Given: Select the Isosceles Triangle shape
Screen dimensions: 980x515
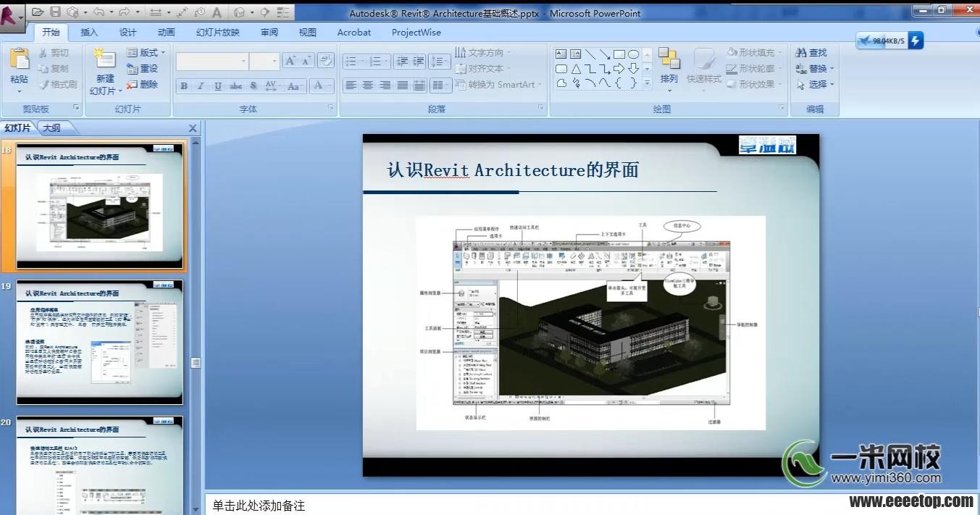Looking at the screenshot, I should pyautogui.click(x=576, y=69).
